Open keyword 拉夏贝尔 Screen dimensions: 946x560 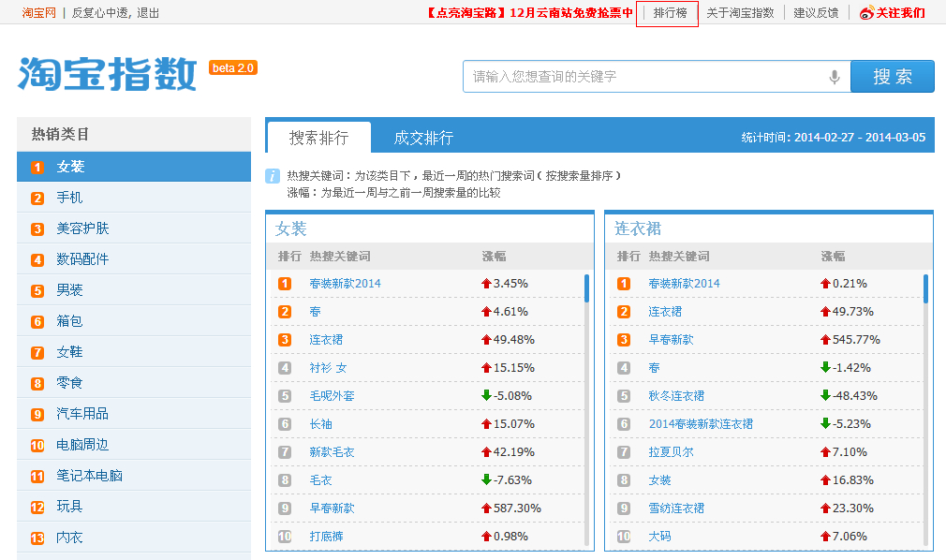671,452
